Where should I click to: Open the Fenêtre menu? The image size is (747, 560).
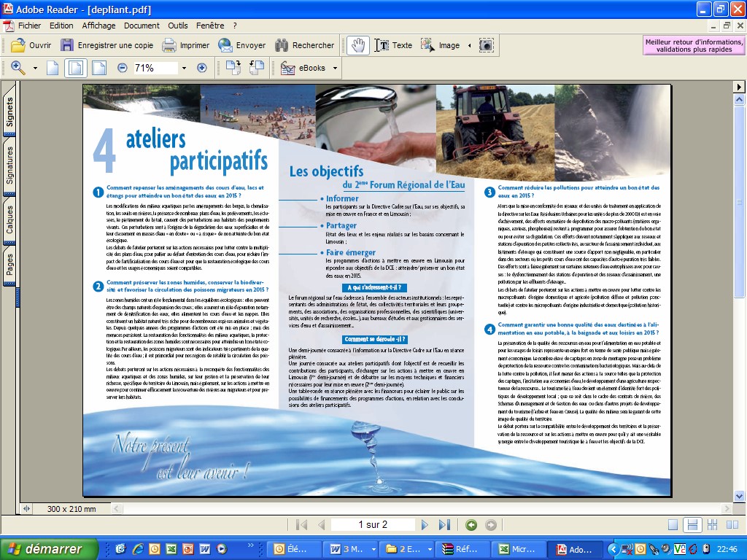coord(210,26)
